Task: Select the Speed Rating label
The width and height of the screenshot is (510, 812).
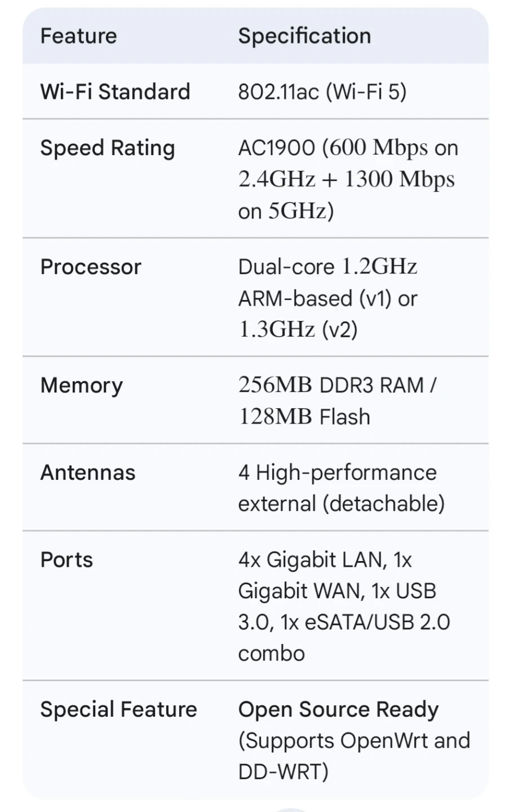Action: (x=108, y=148)
